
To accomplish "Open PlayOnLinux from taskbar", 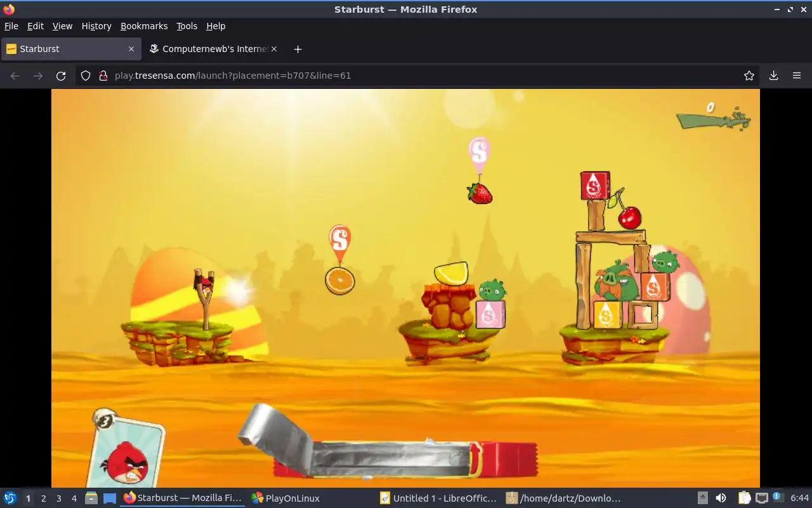I will click(285, 498).
